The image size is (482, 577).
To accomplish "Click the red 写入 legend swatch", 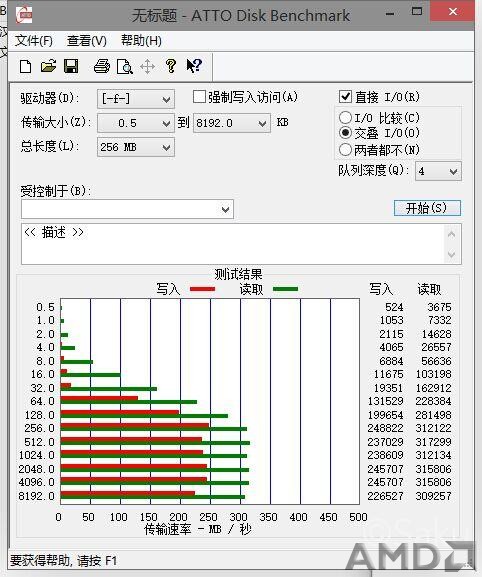I will (x=202, y=289).
